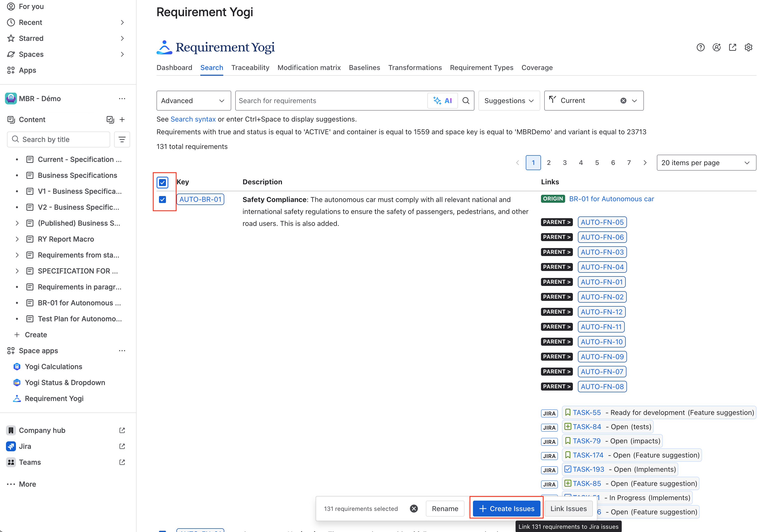Open Business Specifications page in tree
This screenshot has height=532, width=764.
pyautogui.click(x=77, y=176)
